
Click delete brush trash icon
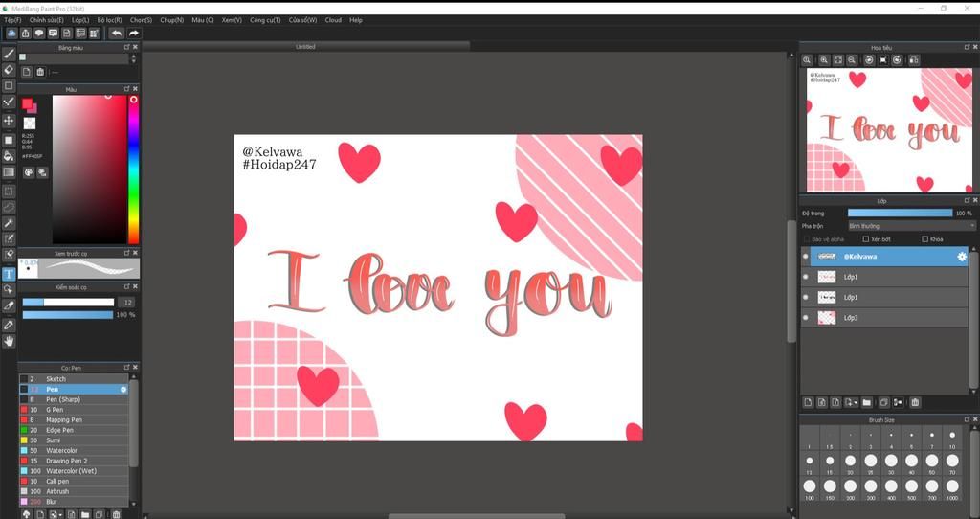point(116,514)
